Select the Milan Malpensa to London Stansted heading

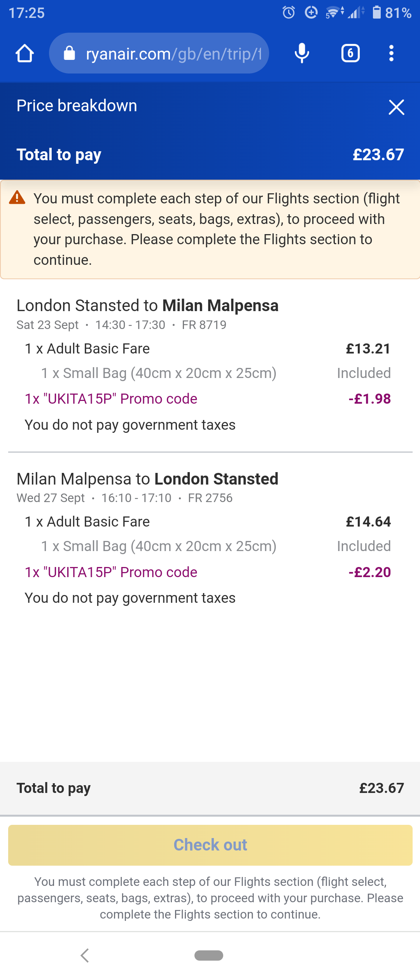147,479
